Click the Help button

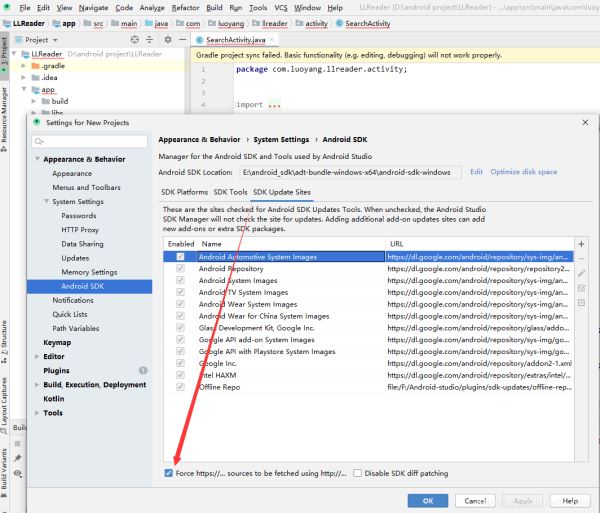tap(570, 501)
